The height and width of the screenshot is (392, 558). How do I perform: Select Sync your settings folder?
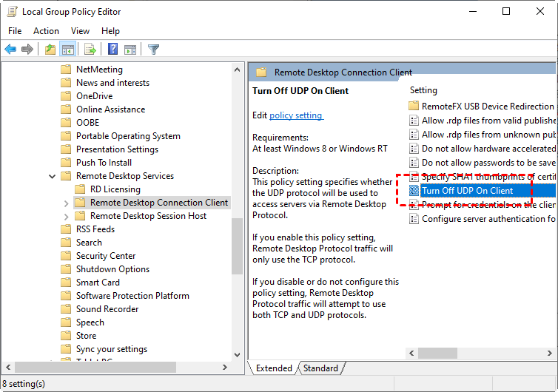(x=112, y=349)
